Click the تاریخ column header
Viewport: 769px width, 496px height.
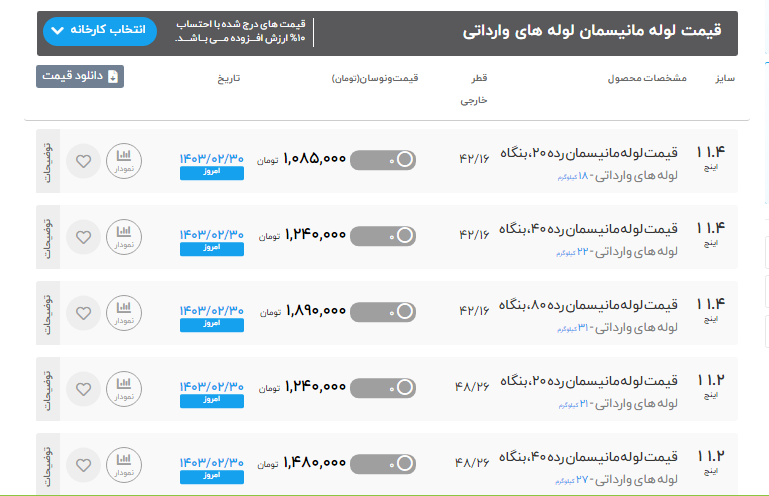pyautogui.click(x=229, y=77)
